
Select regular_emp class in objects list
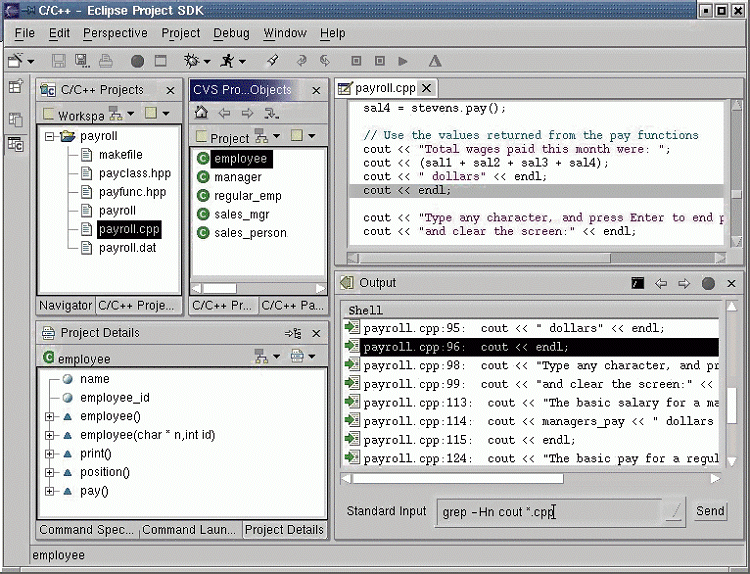pyautogui.click(x=248, y=196)
